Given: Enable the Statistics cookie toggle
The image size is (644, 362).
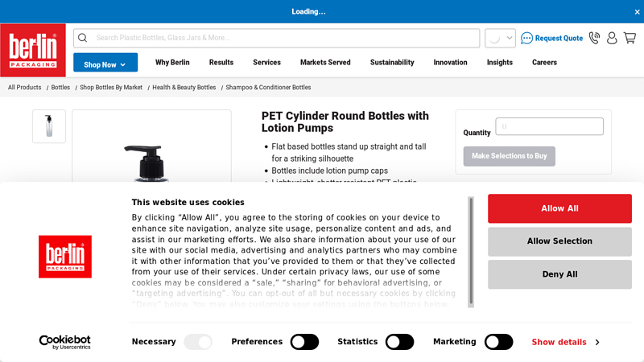Looking at the screenshot, I should click(399, 342).
